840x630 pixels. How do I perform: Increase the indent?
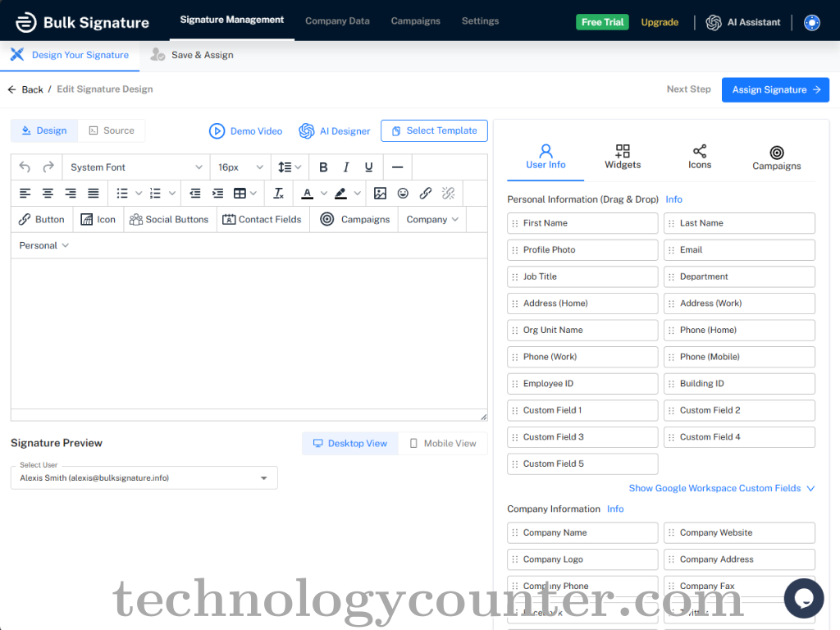(217, 194)
